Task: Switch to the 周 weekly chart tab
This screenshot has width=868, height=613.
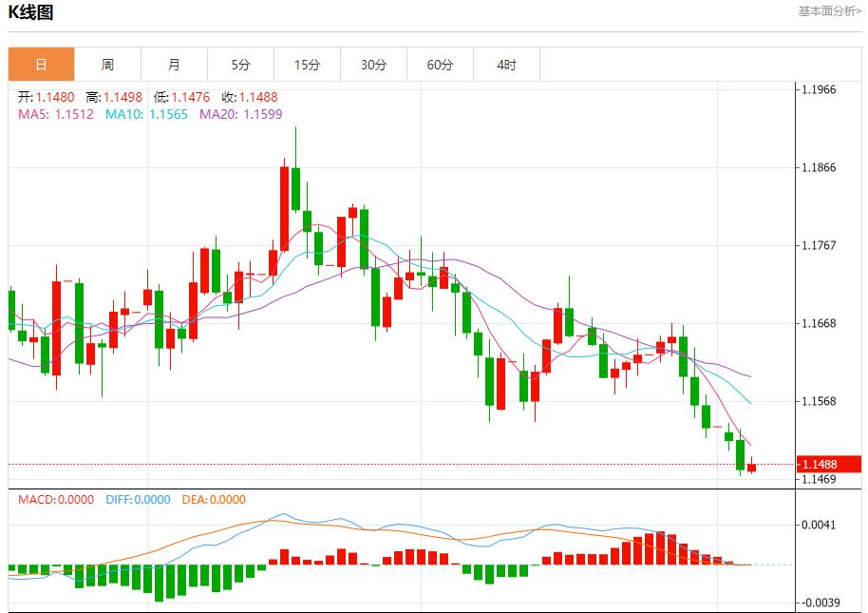Action: 107,64
